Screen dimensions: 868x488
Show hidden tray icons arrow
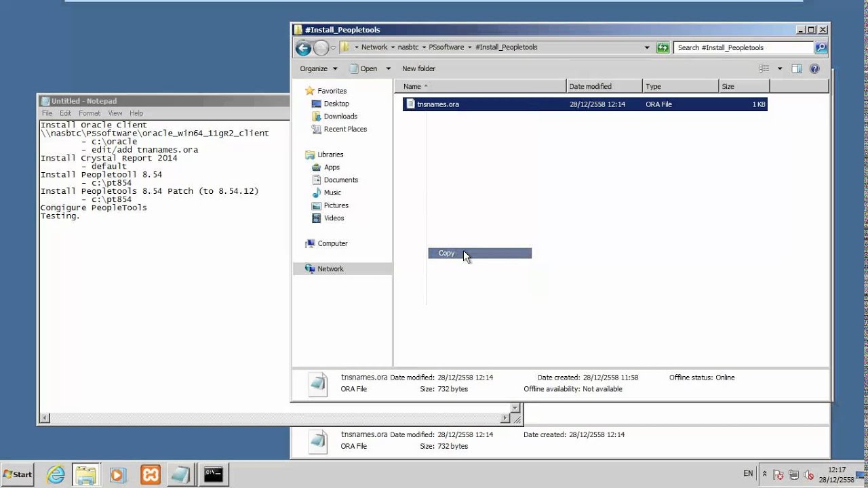click(x=765, y=474)
